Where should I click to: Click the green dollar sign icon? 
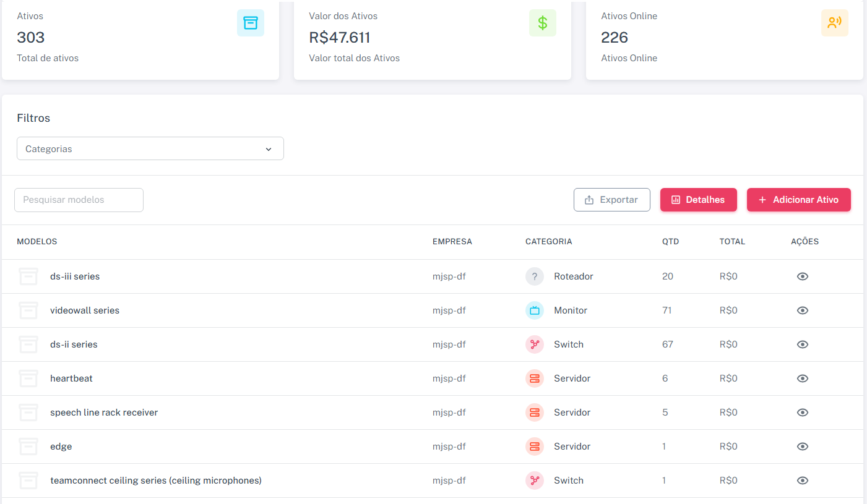pyautogui.click(x=543, y=23)
